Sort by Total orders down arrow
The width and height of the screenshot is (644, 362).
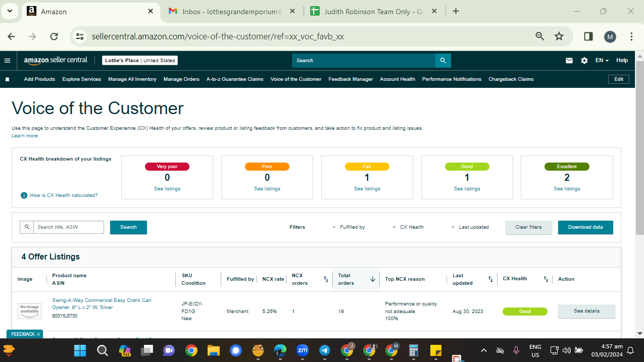(x=373, y=279)
